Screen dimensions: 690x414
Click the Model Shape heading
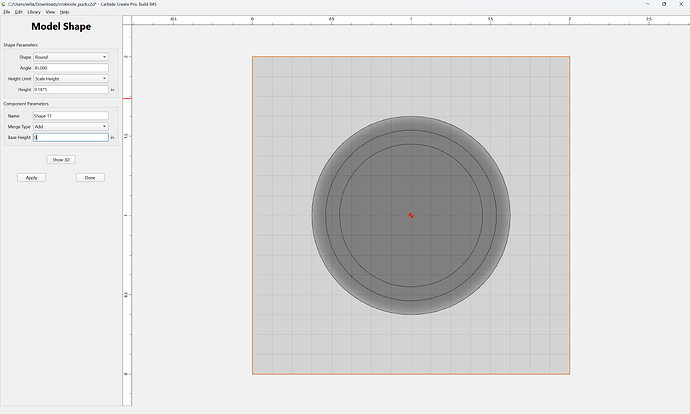coord(61,26)
